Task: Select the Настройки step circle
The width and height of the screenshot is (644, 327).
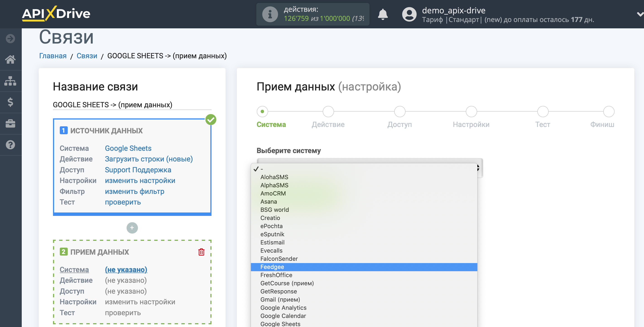Action: click(x=471, y=111)
